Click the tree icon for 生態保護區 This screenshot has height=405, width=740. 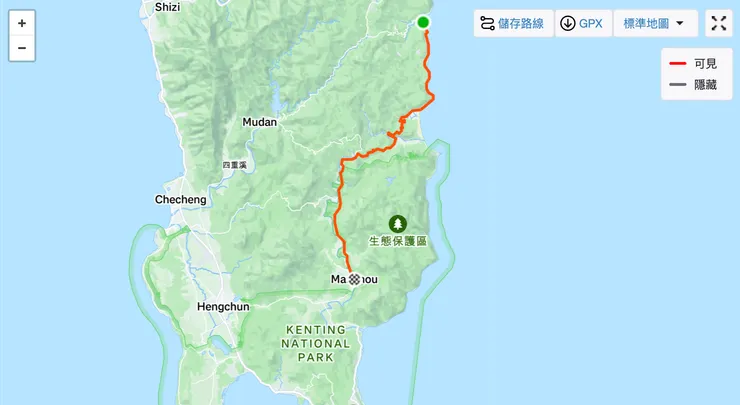click(398, 224)
